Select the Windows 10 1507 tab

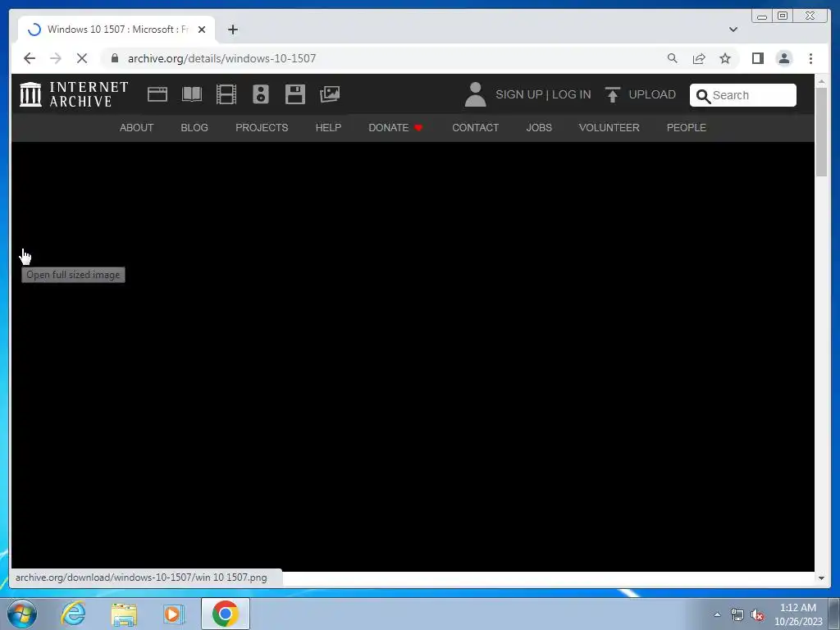[116, 30]
